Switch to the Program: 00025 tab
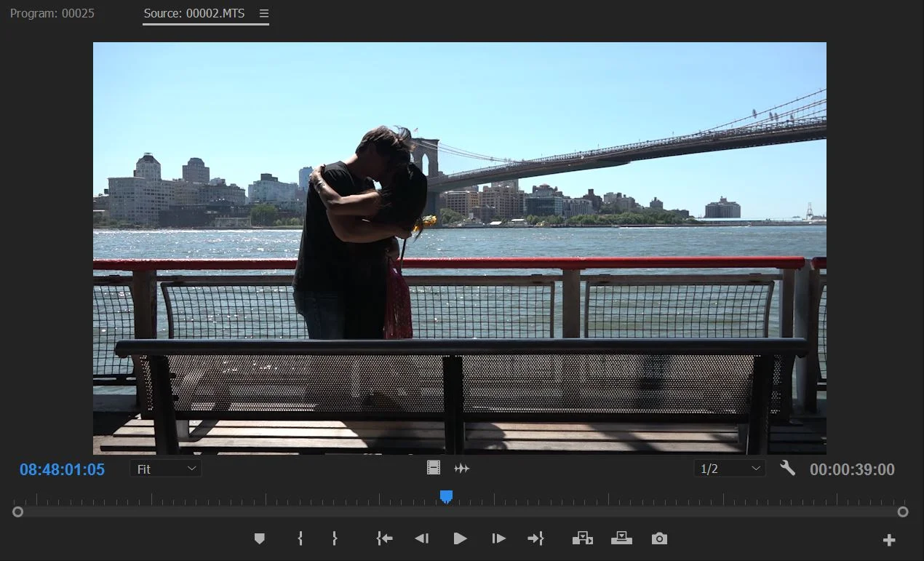 point(52,14)
